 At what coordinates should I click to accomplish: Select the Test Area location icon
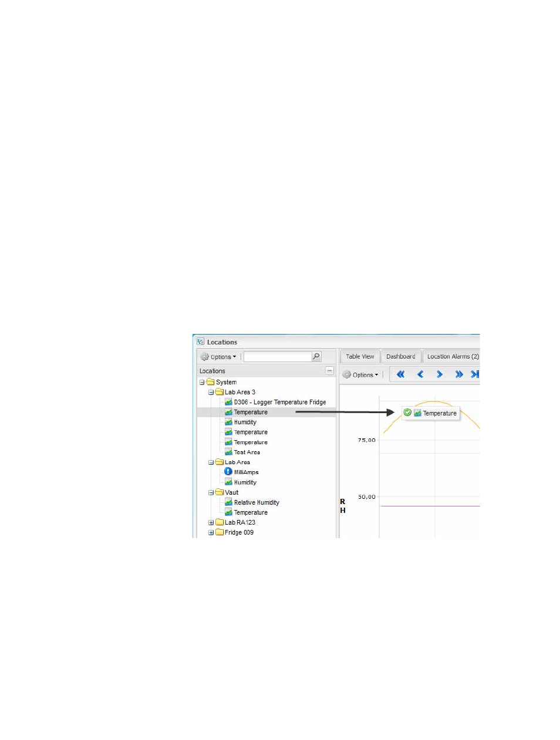(x=228, y=452)
